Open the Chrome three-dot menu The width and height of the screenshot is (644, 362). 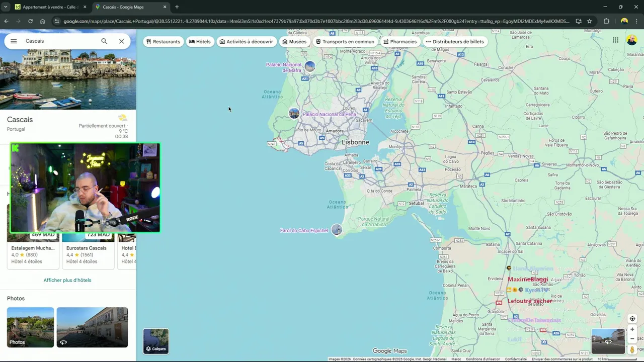point(637,21)
